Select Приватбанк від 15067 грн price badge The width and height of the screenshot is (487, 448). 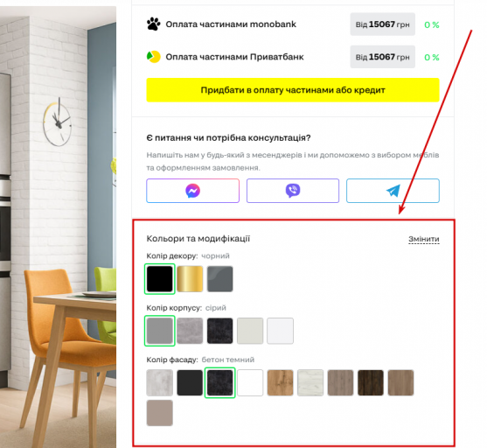click(x=383, y=57)
